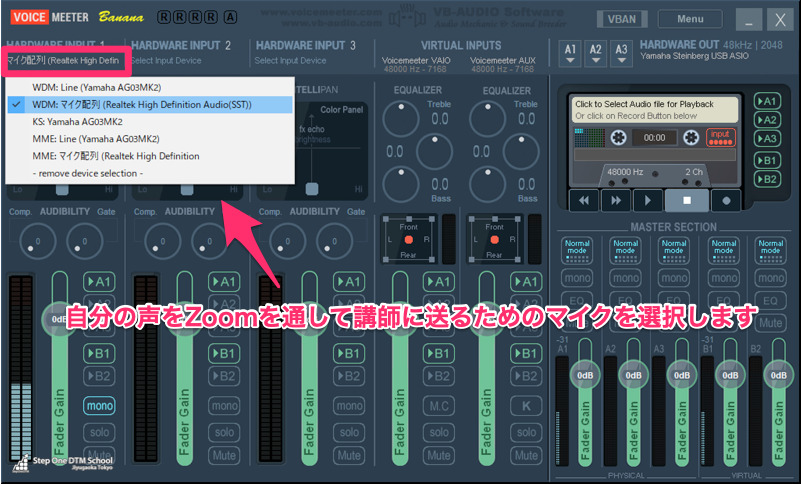
Task: Click Voicemeeter VAIO Front/Rear pan box
Action: point(409,239)
